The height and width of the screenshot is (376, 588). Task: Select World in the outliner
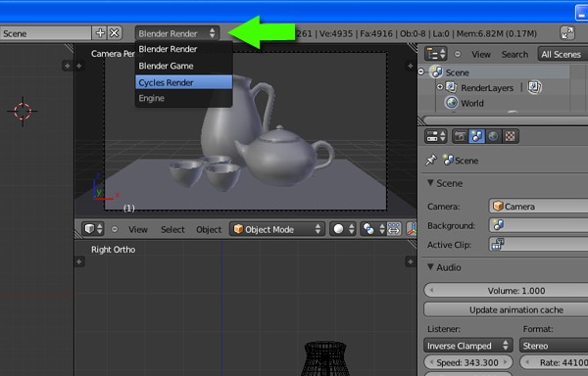point(472,104)
